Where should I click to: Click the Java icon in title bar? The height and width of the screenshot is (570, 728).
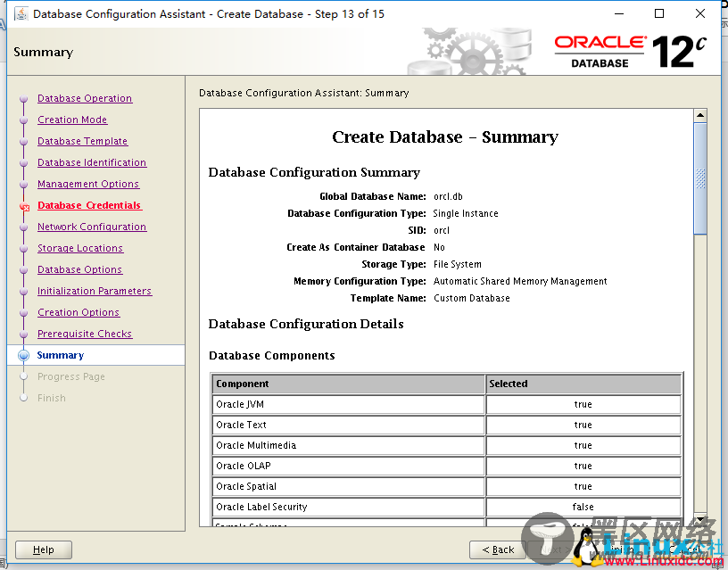[21, 14]
